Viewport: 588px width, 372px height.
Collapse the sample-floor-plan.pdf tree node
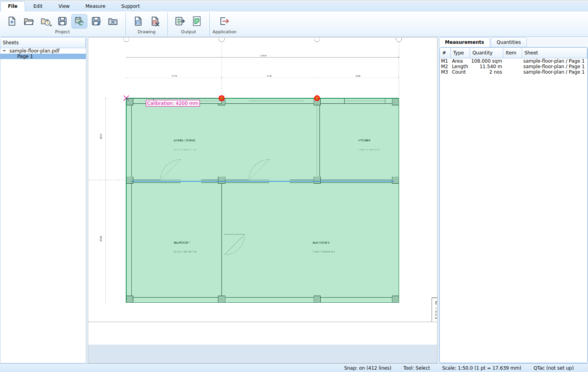(4, 51)
